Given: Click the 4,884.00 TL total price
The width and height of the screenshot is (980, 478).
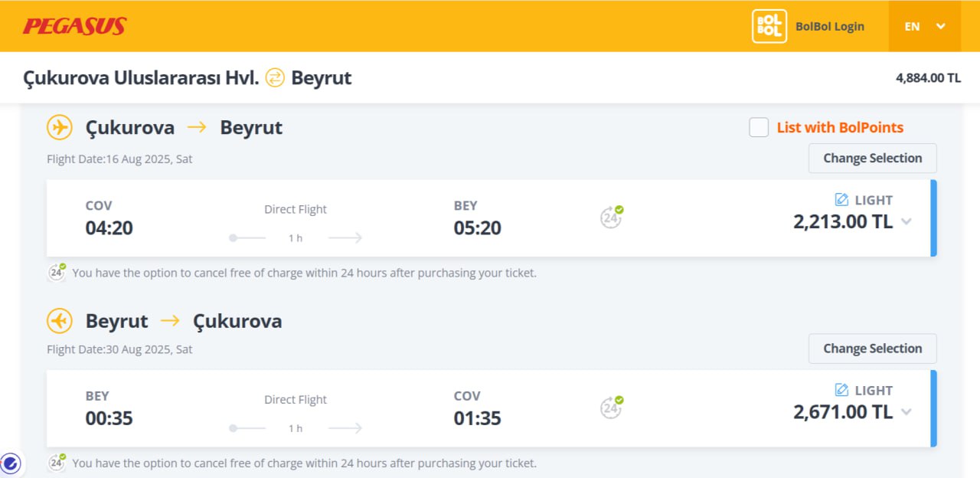Looking at the screenshot, I should click(928, 77).
